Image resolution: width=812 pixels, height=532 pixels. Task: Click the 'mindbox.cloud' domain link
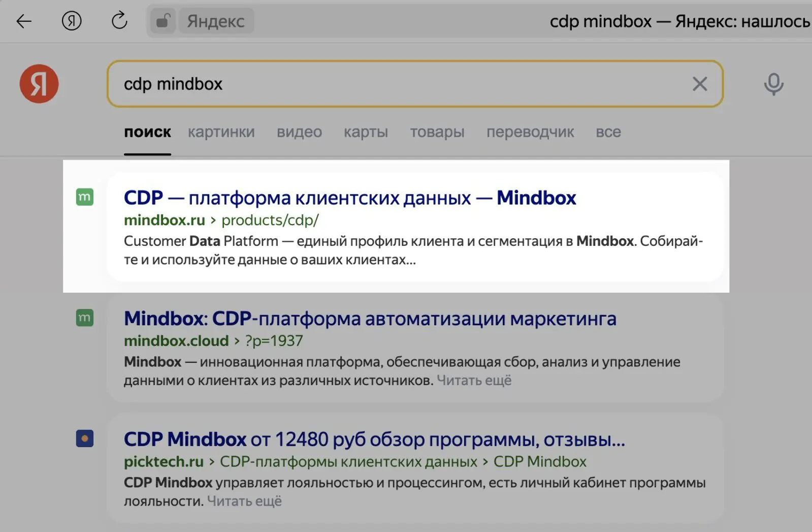pyautogui.click(x=176, y=341)
